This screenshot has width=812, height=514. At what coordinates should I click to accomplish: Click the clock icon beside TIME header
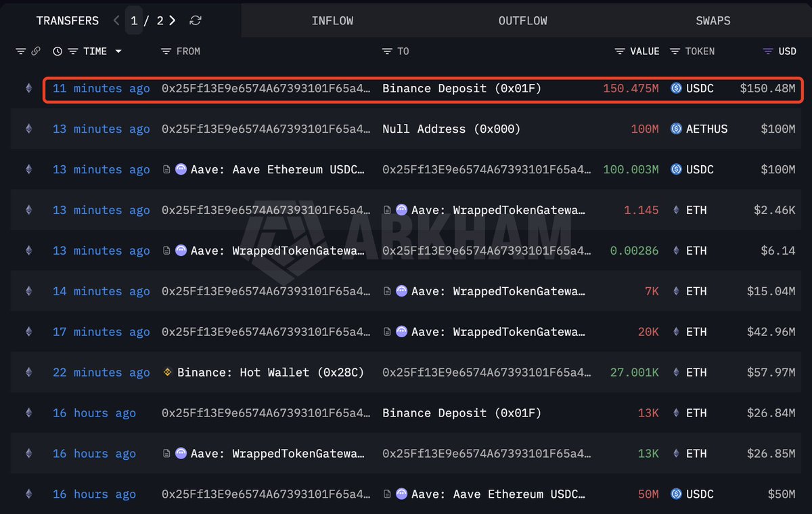pos(58,51)
